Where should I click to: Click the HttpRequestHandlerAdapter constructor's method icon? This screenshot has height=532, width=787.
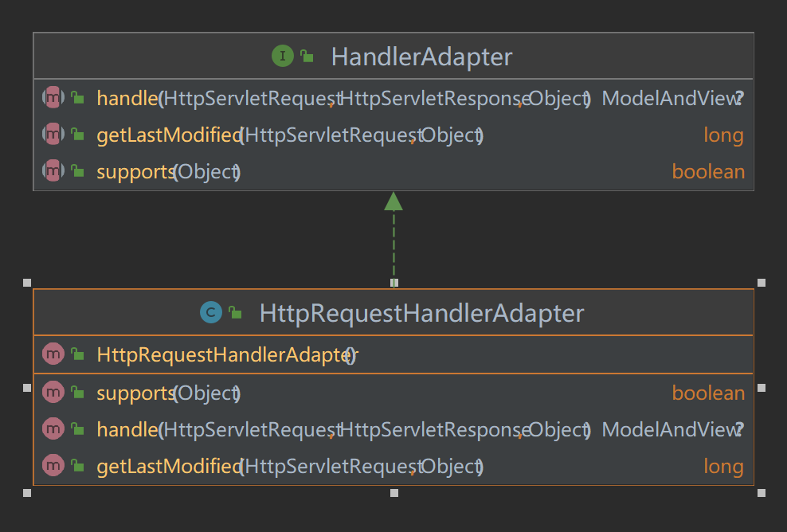click(x=53, y=354)
